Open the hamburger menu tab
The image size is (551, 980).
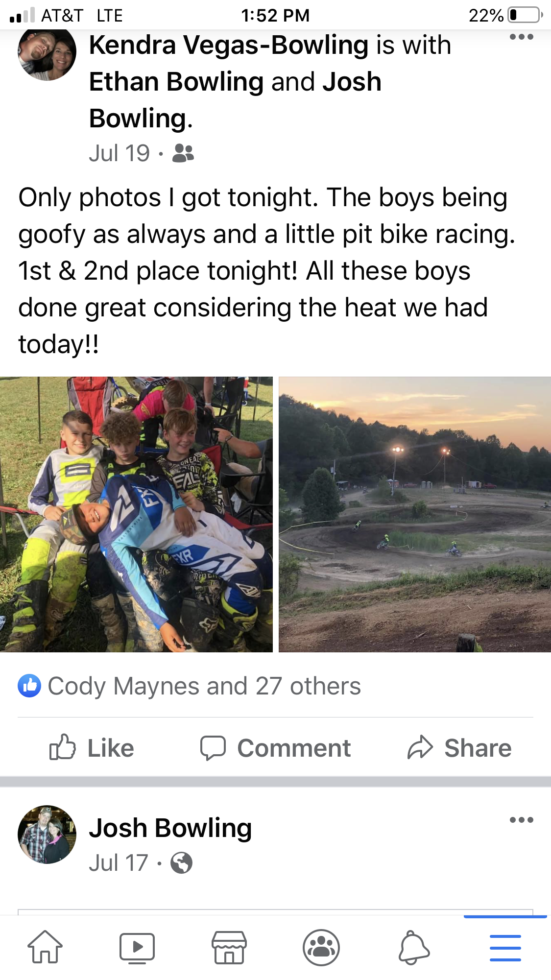click(505, 948)
